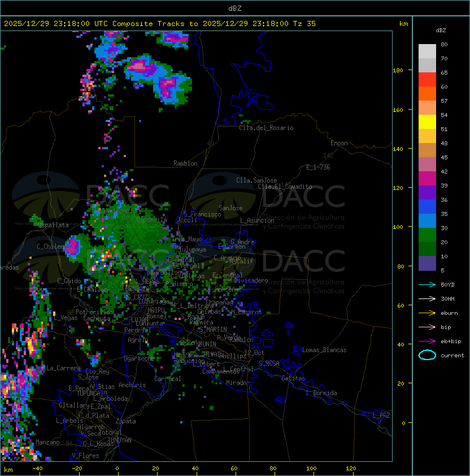The width and height of the screenshot is (470, 476).
Task: Click the magenta eb+bip arrow symbol
Action: tap(427, 341)
